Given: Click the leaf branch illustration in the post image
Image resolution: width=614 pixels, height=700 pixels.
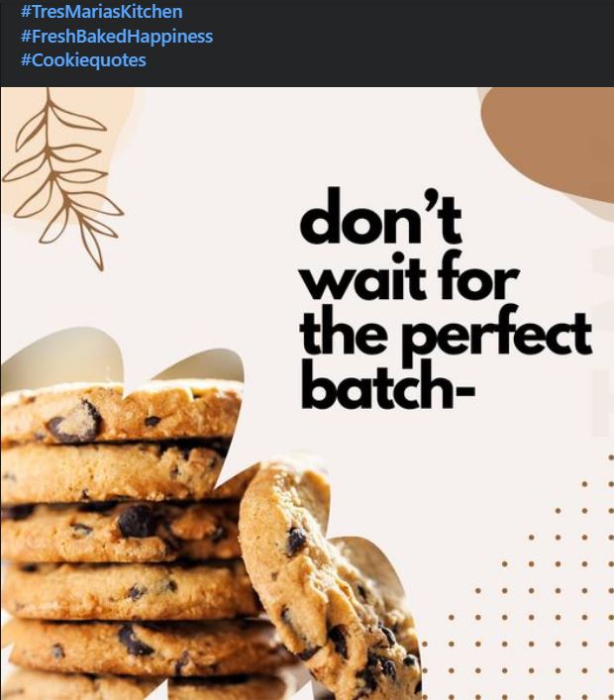Looking at the screenshot, I should 62,178.
